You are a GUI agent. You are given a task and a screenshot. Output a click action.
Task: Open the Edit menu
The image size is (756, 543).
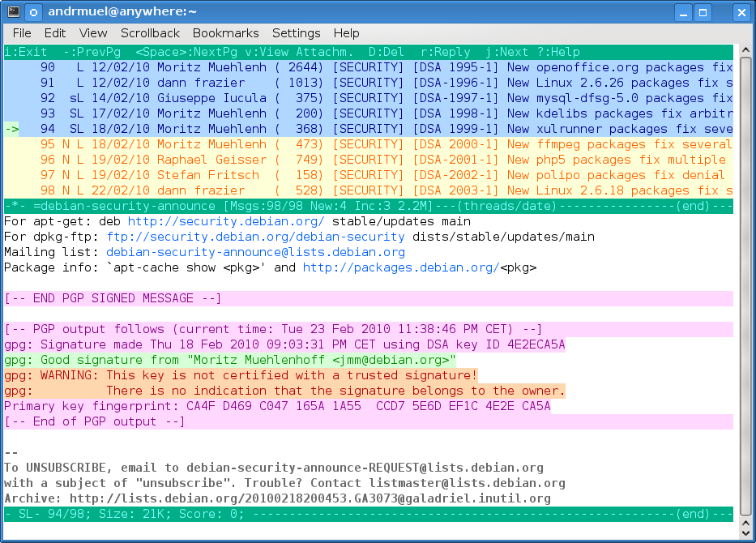click(55, 32)
